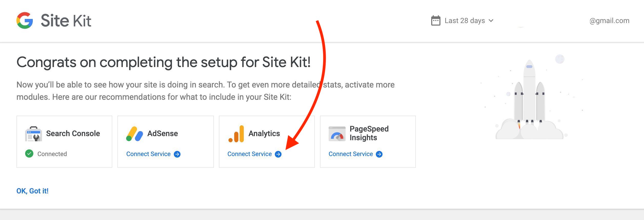The image size is (644, 220).
Task: Click the PageSpeed Insights gauge icon
Action: coord(337,134)
